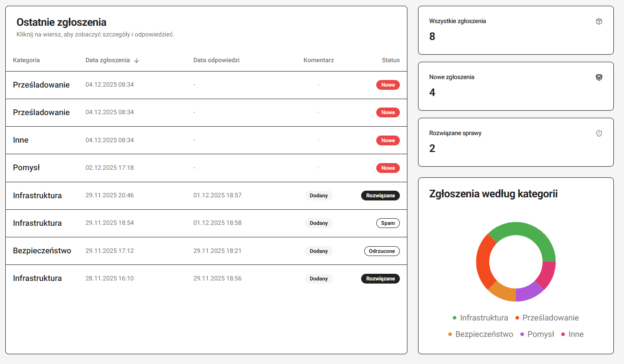Open Infrastruktura report dated 29.11.2025 18:54
The image size is (624, 364).
click(x=206, y=223)
